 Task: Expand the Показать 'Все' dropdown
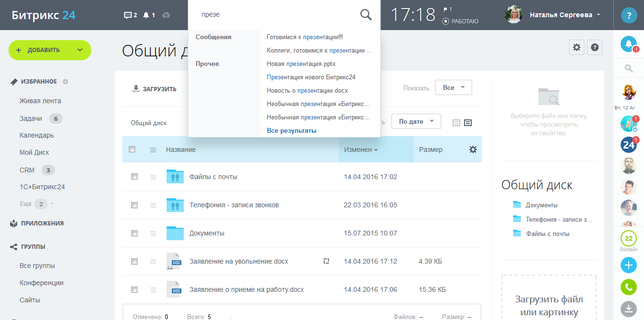point(453,88)
